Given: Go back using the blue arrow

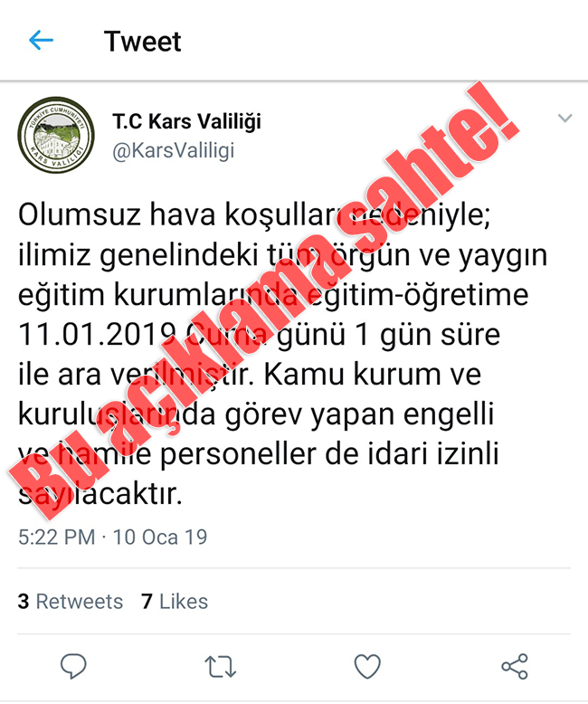Looking at the screenshot, I should 42,41.
